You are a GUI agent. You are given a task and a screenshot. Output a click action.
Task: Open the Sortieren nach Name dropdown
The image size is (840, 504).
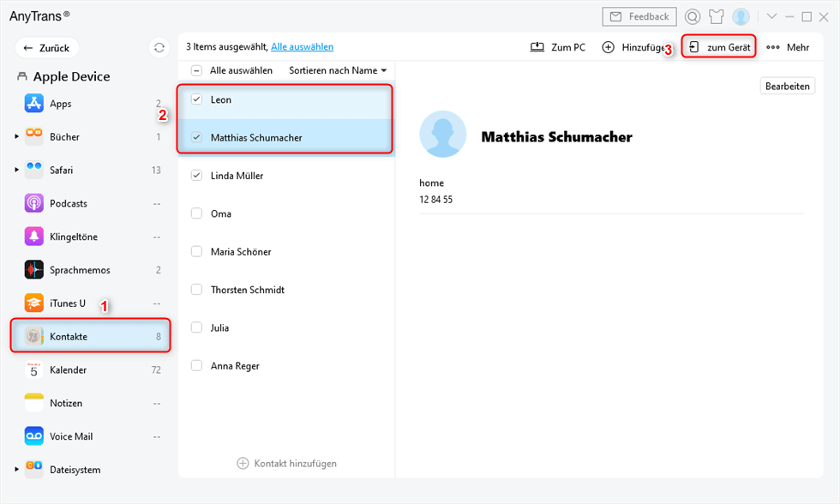click(338, 70)
